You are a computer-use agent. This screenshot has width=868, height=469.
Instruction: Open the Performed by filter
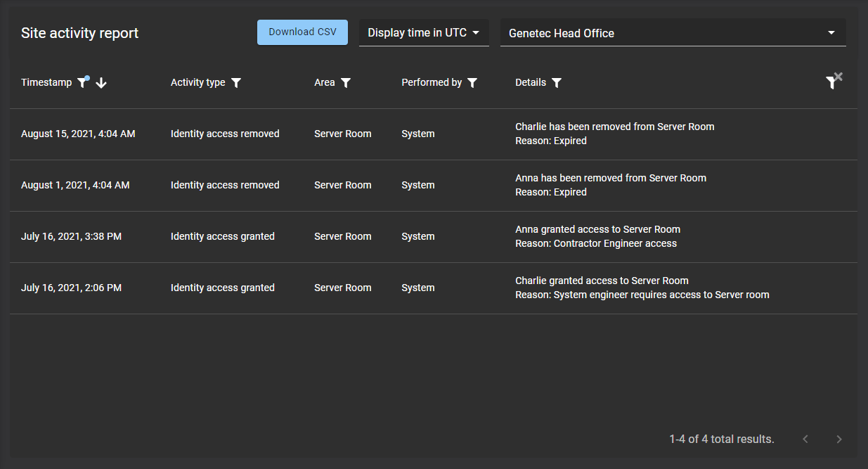point(472,83)
